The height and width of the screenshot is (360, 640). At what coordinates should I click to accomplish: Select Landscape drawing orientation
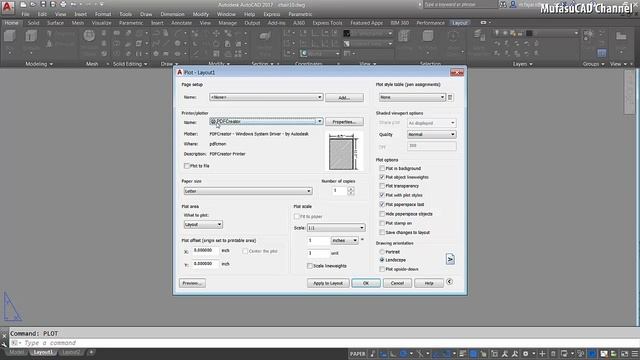[x=382, y=260]
